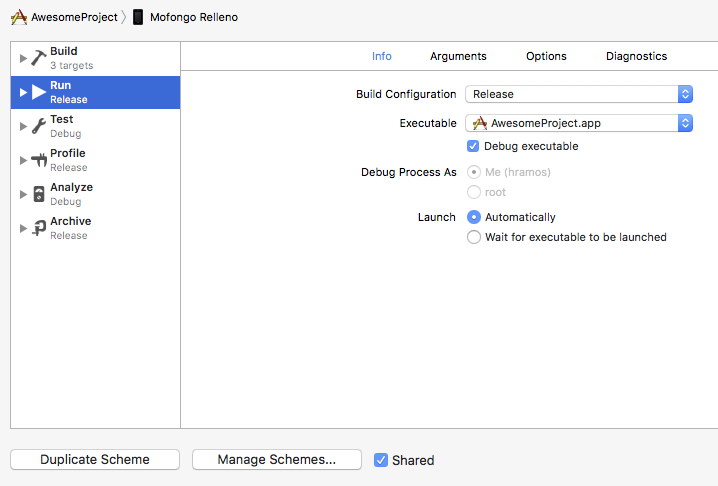
Task: Switch to the Diagnostics tab
Action: (x=636, y=56)
